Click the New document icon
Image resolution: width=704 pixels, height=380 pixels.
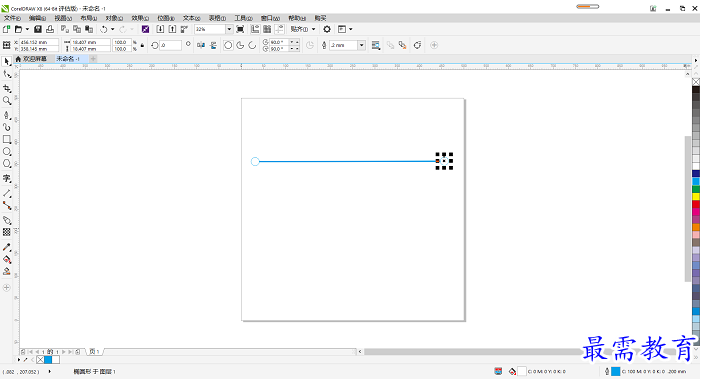pos(6,29)
